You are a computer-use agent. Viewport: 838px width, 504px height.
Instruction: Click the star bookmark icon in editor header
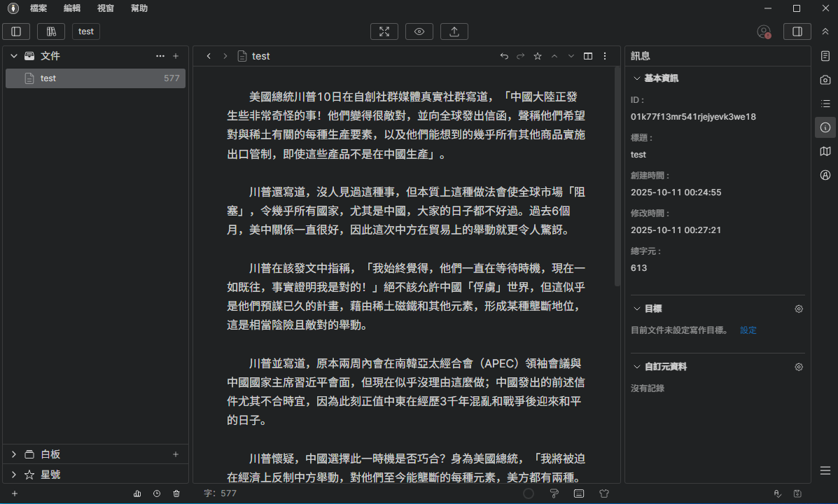click(x=538, y=56)
